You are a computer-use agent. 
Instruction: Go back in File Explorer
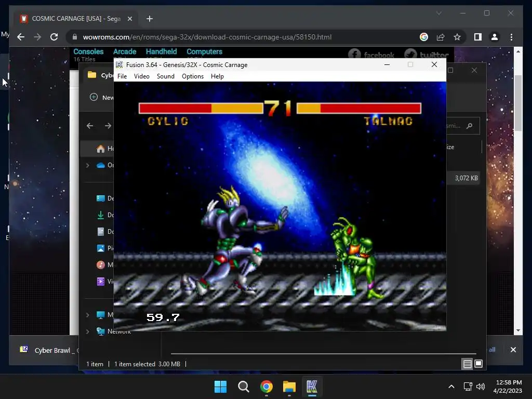tap(90, 126)
